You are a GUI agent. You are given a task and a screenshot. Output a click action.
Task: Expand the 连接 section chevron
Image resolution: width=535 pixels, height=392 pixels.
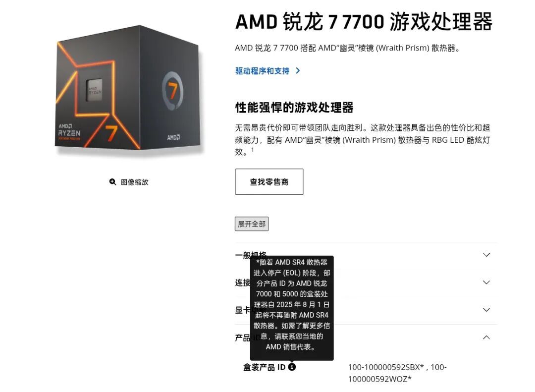(x=486, y=282)
